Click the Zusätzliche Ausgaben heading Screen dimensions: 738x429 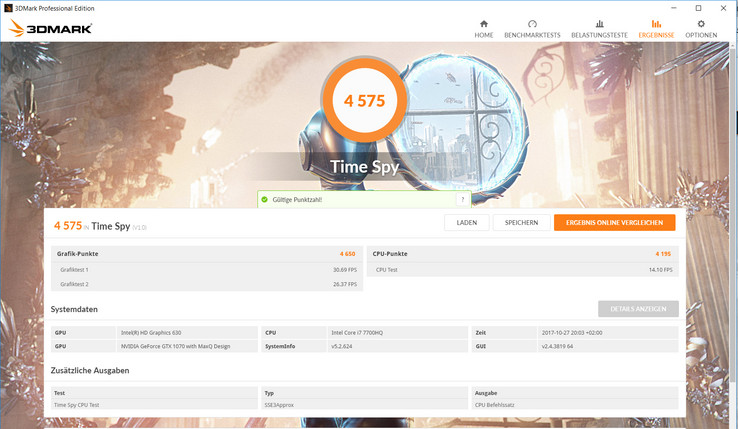pyautogui.click(x=90, y=371)
